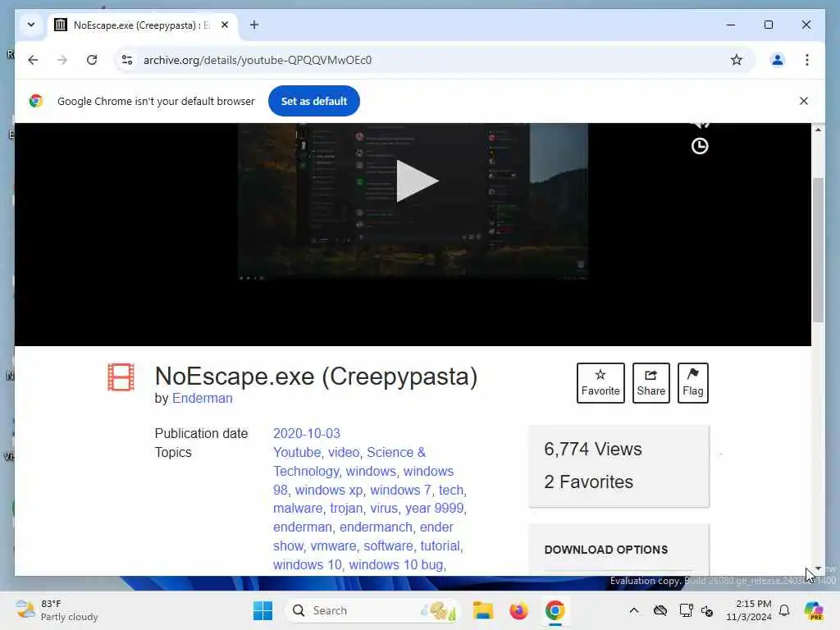Go back to the previous page
Screen dimensions: 840x630
pos(33,60)
